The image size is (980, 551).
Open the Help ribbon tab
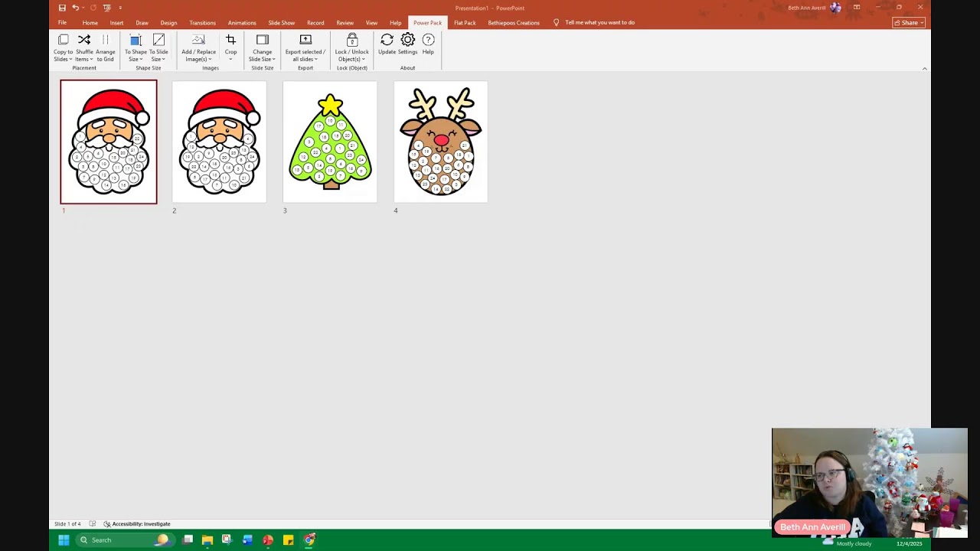395,23
